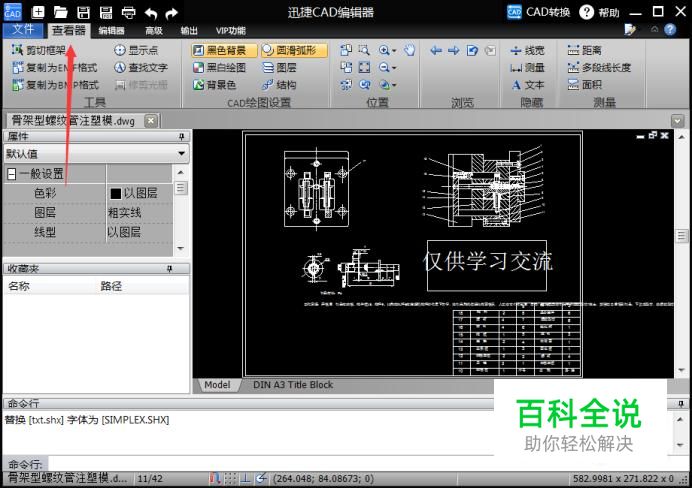Toggle the 圆滑弧形 smooth arcs option
Viewport: 692px width, 488px height.
[294, 50]
